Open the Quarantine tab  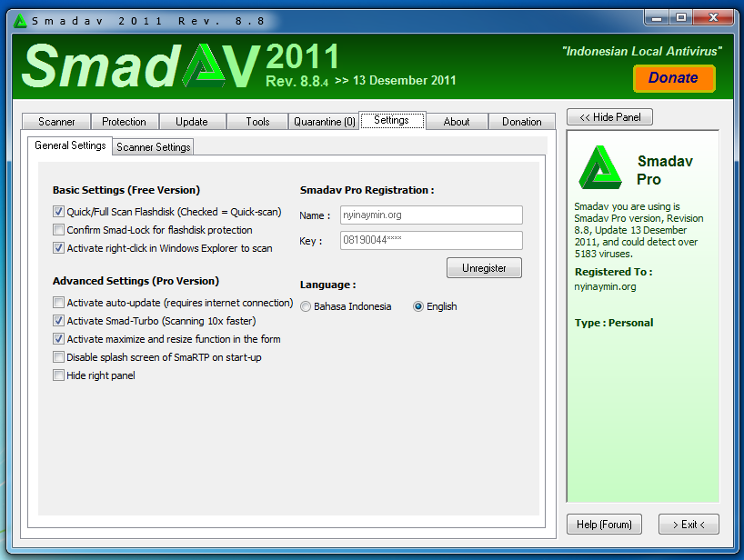pos(324,120)
